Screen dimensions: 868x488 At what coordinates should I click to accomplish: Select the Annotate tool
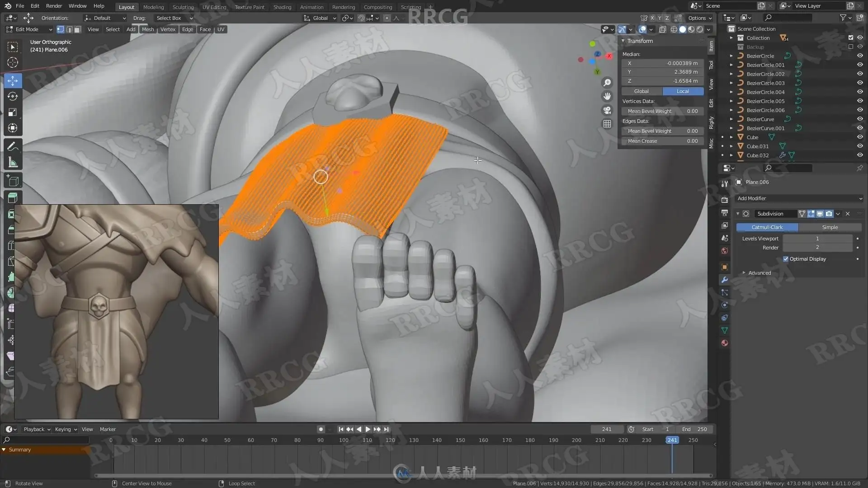pos(13,146)
